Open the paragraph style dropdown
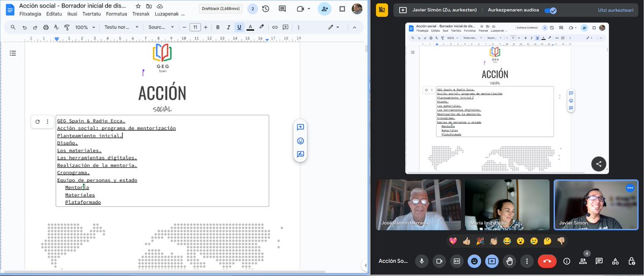 (122, 27)
